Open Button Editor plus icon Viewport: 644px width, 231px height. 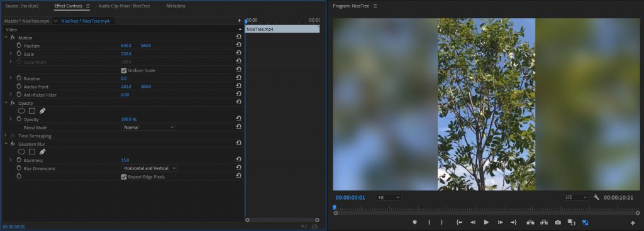click(633, 223)
